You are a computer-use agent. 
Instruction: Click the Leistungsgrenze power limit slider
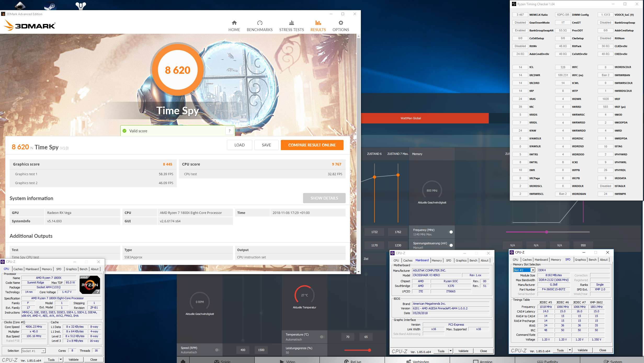click(369, 350)
